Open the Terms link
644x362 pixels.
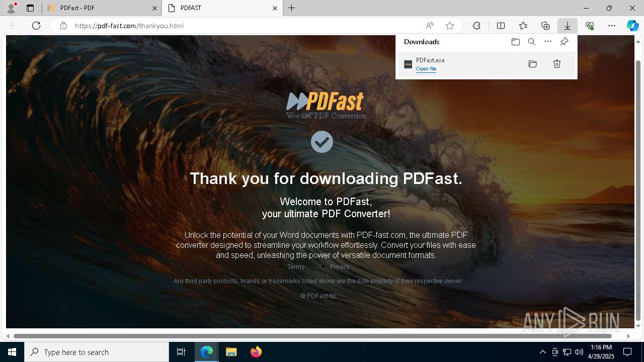pos(296,267)
